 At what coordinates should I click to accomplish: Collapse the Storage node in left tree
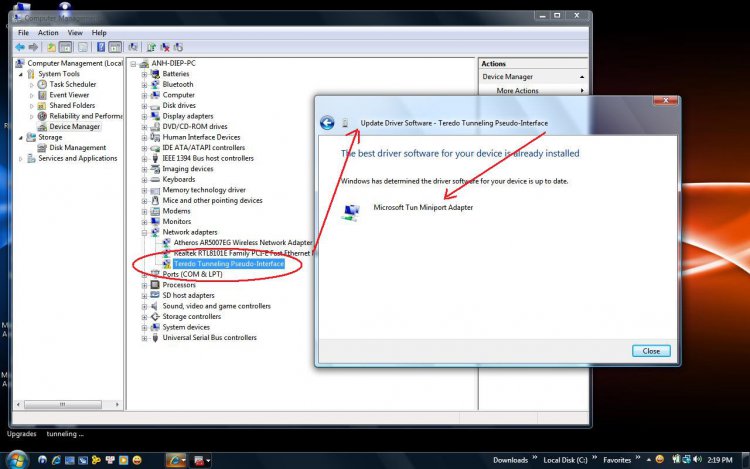click(21, 138)
